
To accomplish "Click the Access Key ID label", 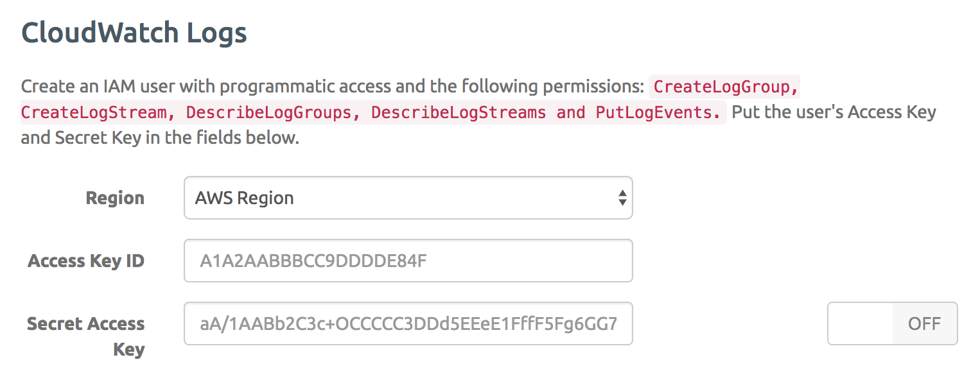I will click(x=85, y=261).
